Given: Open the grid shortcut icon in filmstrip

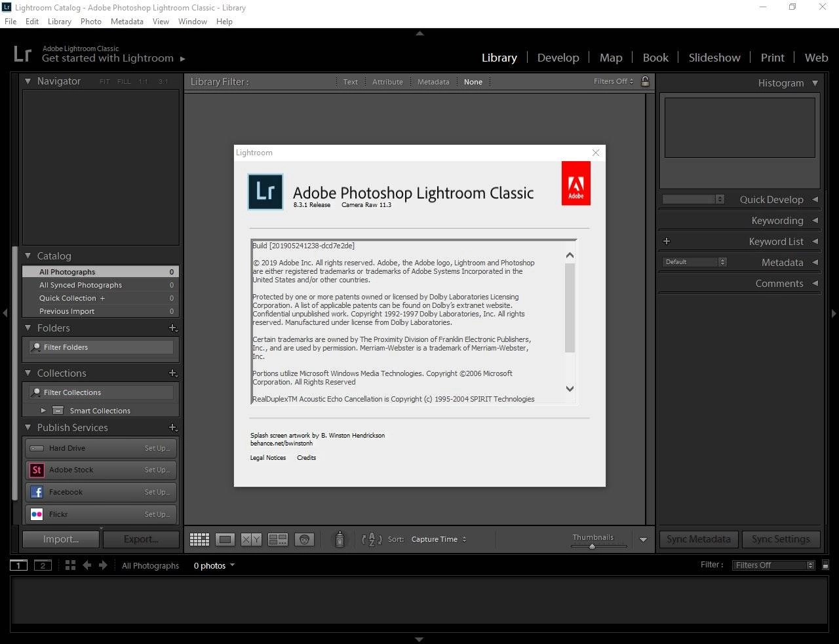Looking at the screenshot, I should click(70, 565).
